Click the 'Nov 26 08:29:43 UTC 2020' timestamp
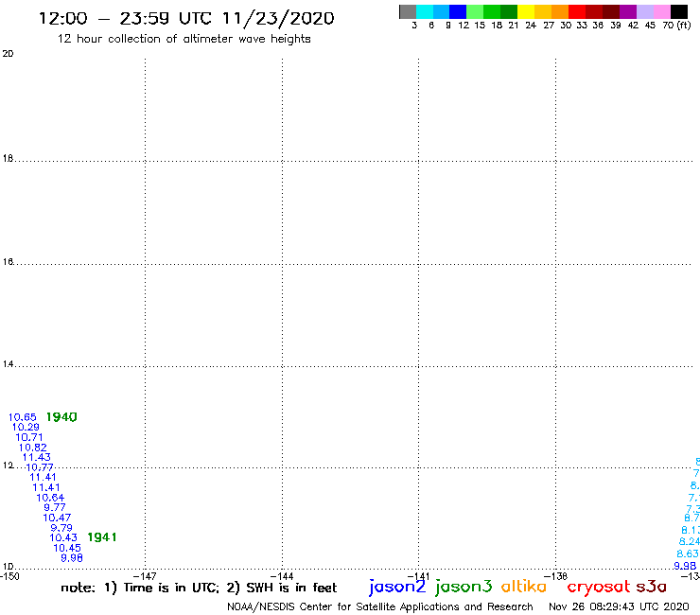Viewport: 700px width, 615px height. [x=619, y=606]
